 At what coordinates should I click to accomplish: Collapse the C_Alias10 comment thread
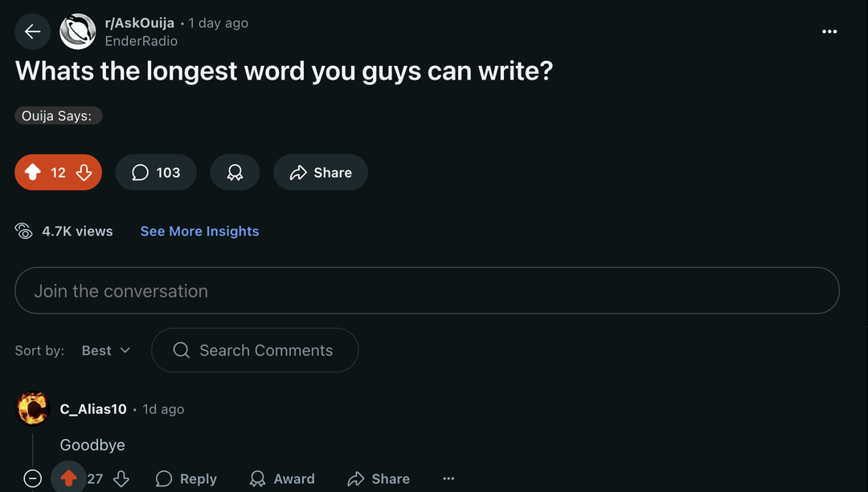point(32,478)
